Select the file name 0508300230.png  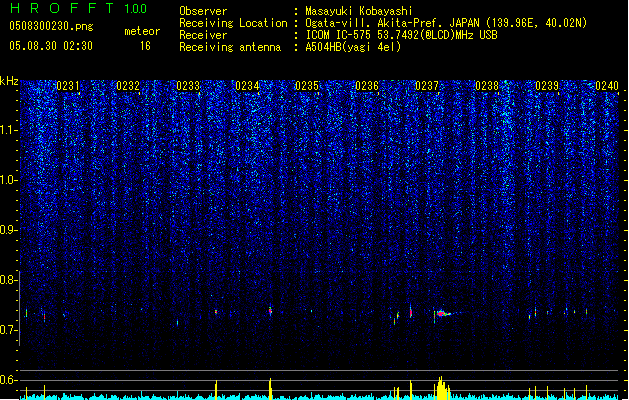coord(51,26)
